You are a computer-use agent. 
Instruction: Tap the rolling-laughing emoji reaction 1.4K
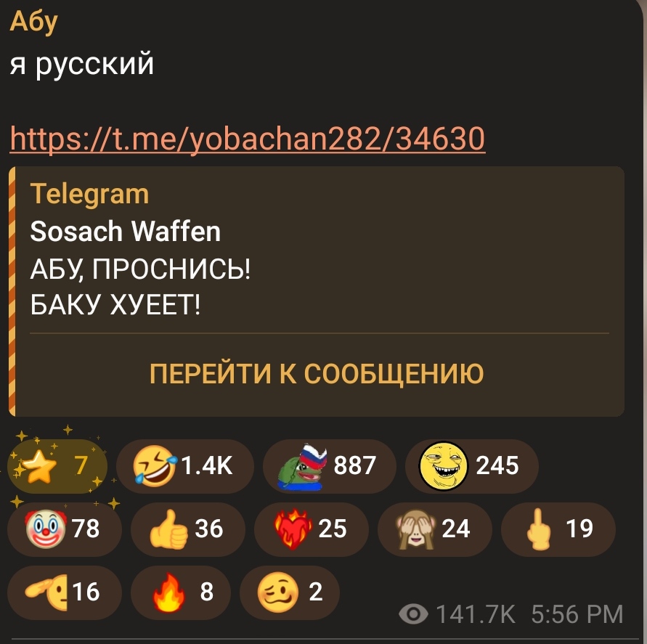[x=185, y=466]
